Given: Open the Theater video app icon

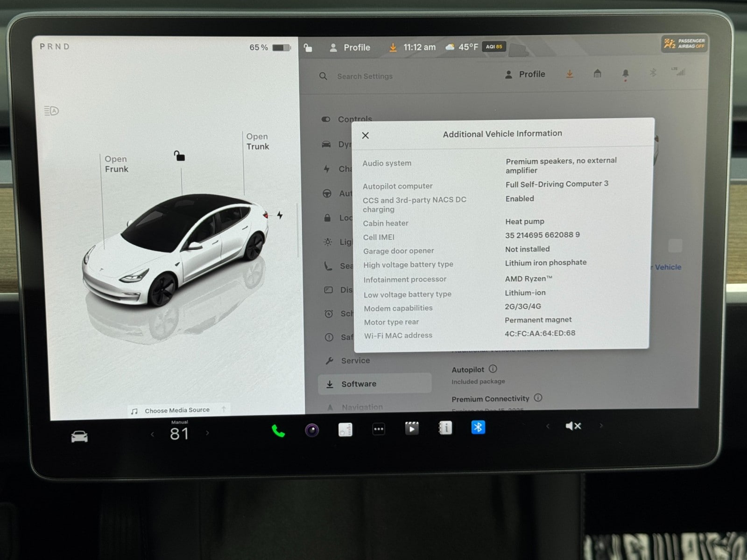Looking at the screenshot, I should (x=411, y=428).
